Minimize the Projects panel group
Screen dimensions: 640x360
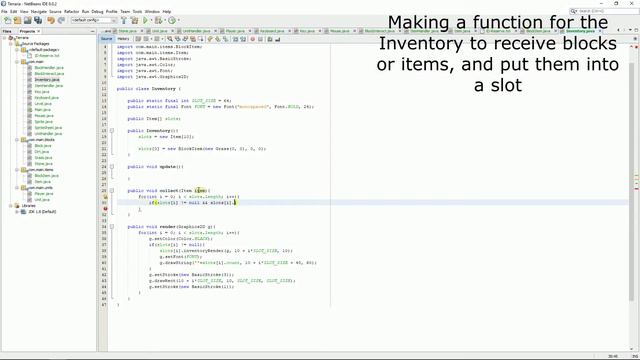(x=92, y=31)
